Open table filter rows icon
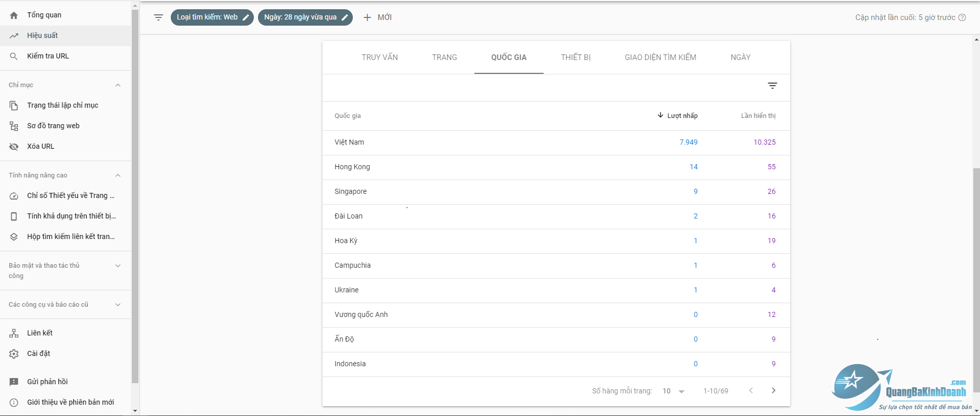 (772, 86)
